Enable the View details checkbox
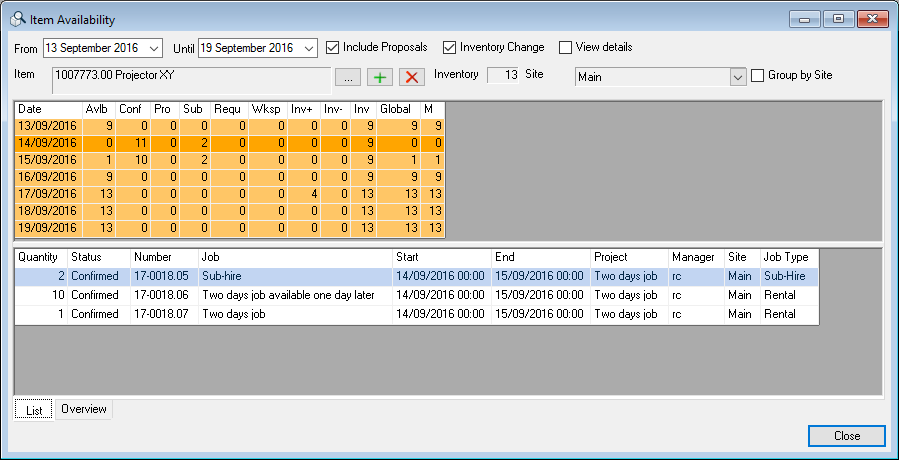 click(x=566, y=47)
